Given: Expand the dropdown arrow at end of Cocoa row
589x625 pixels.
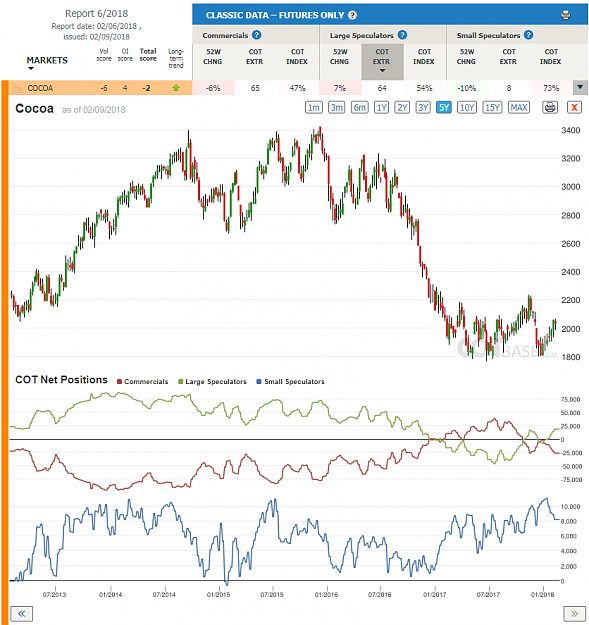Looking at the screenshot, I should (580, 88).
